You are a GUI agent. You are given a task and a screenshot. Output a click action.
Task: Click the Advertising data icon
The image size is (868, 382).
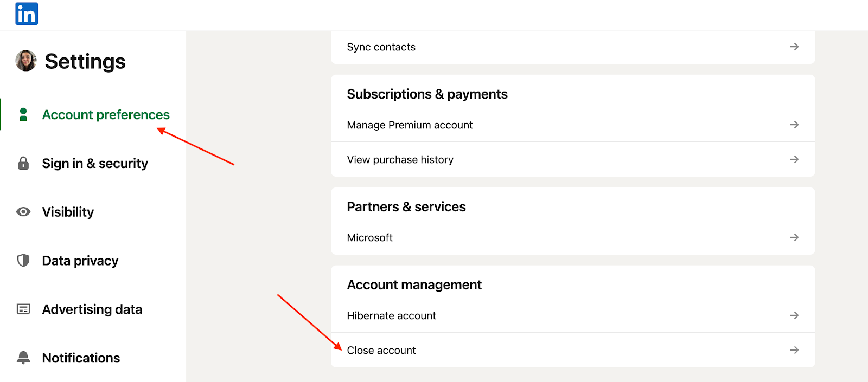coord(23,309)
